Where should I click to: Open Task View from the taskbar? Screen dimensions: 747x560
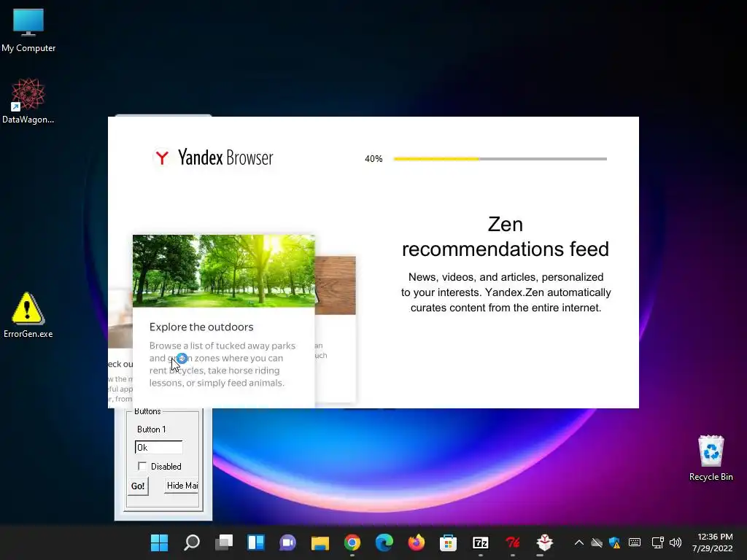coord(223,542)
